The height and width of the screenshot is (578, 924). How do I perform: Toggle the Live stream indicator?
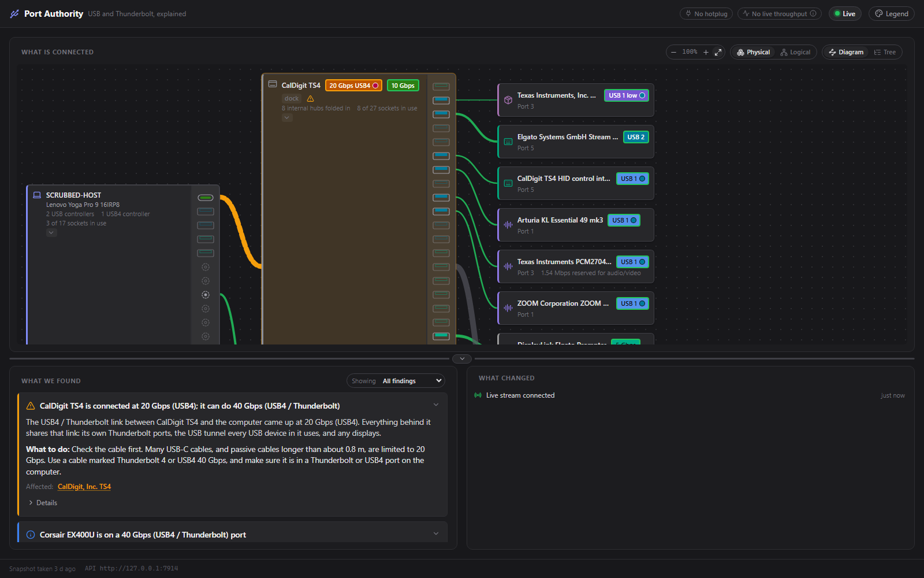tap(845, 14)
